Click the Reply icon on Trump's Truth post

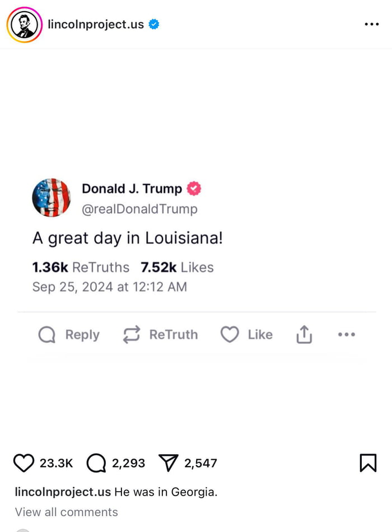[46, 334]
